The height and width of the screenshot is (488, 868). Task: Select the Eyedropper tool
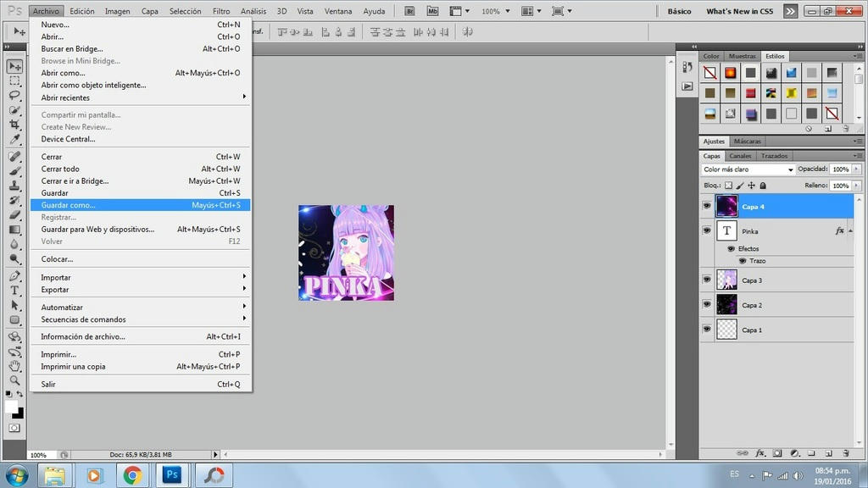click(x=15, y=139)
